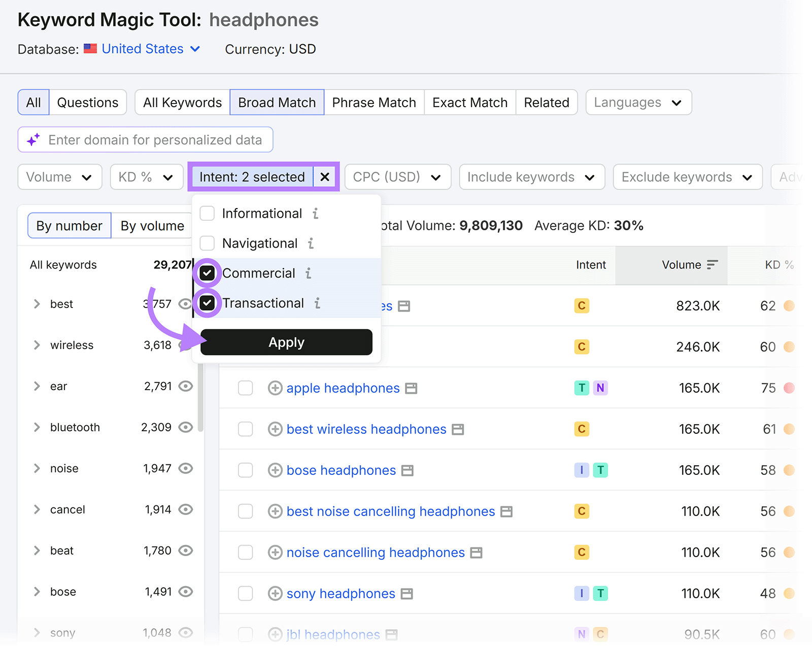Open the Volume filter dropdown
Viewport: 812px width, 651px height.
coord(60,177)
